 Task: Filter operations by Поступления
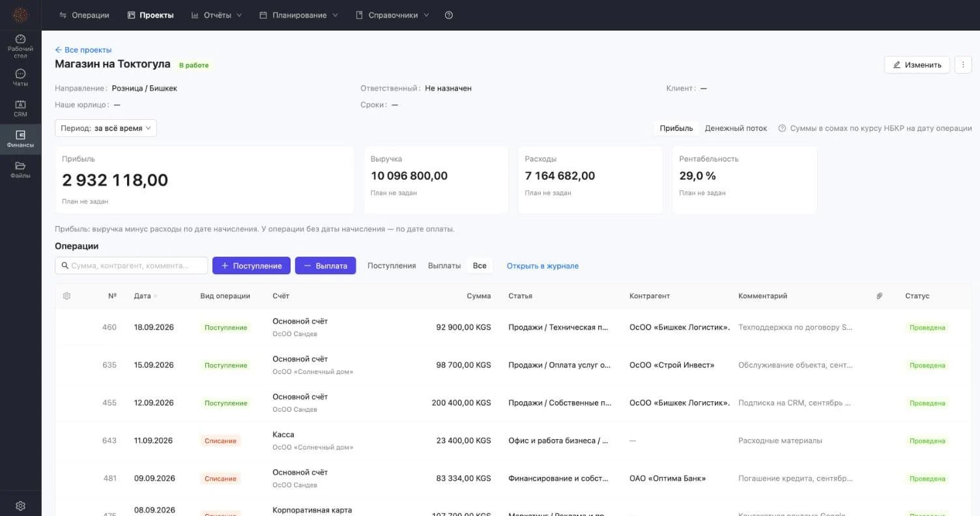(392, 266)
